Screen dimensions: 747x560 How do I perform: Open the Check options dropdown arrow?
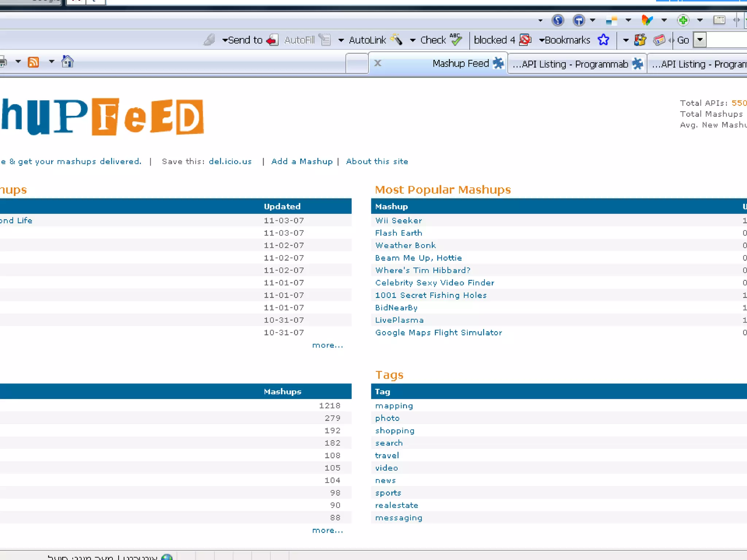[x=413, y=40]
